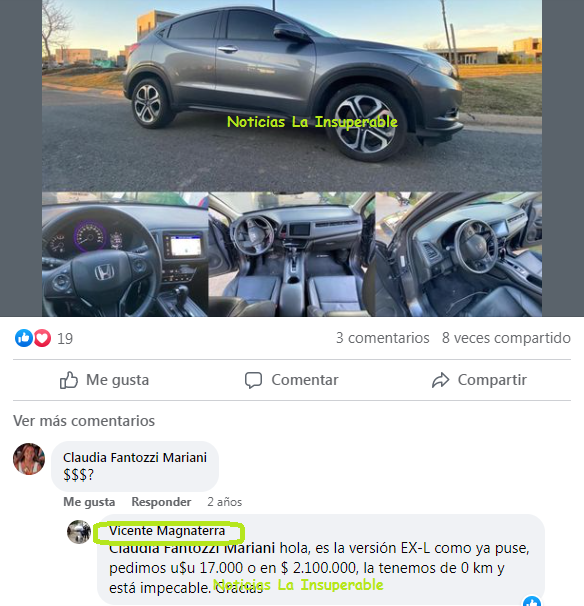Reply to Claudia's comment via Responder
The height and width of the screenshot is (606, 584).
(161, 502)
